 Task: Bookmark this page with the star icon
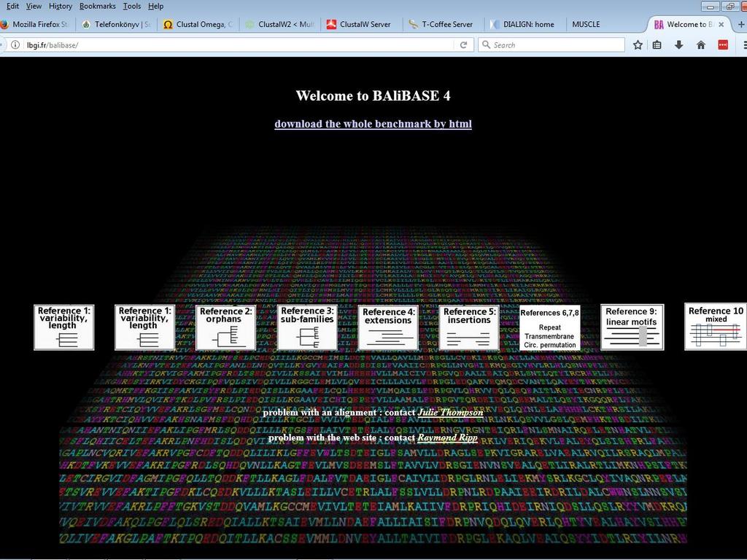tap(638, 44)
